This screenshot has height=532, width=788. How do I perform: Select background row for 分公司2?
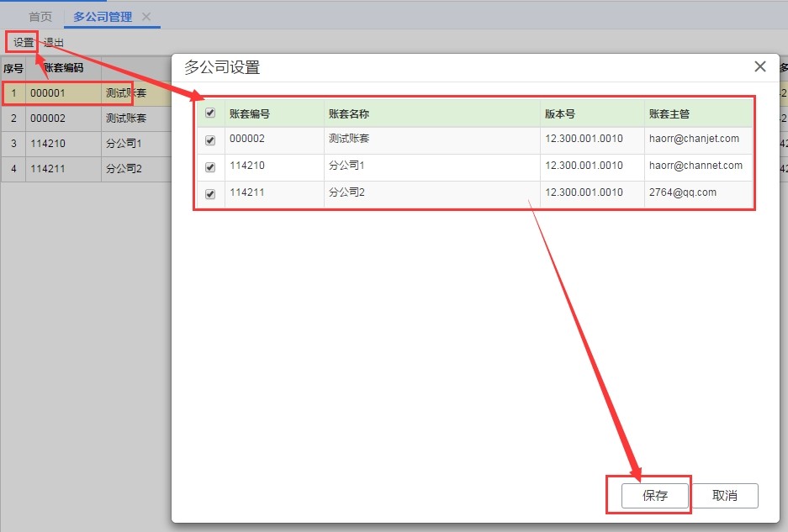[86, 169]
